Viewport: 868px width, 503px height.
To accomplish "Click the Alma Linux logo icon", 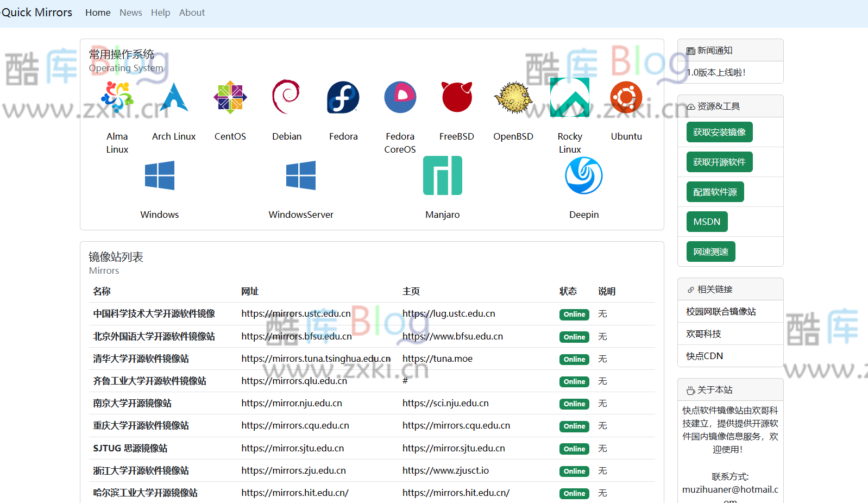I will coord(117,97).
